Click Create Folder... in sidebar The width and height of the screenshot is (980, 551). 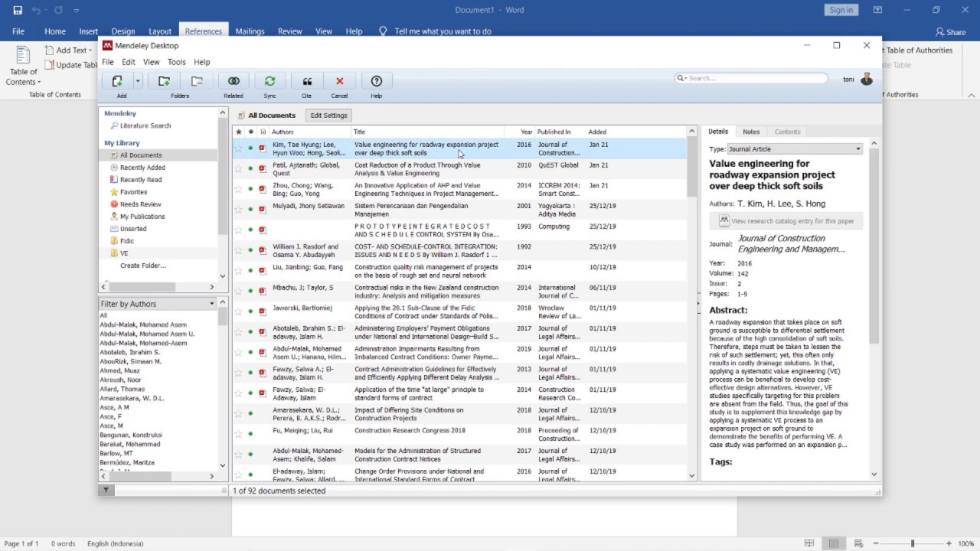143,266
